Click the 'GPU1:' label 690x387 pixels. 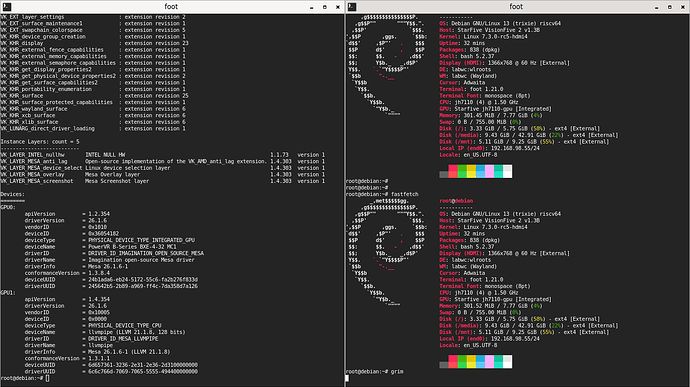8,293
